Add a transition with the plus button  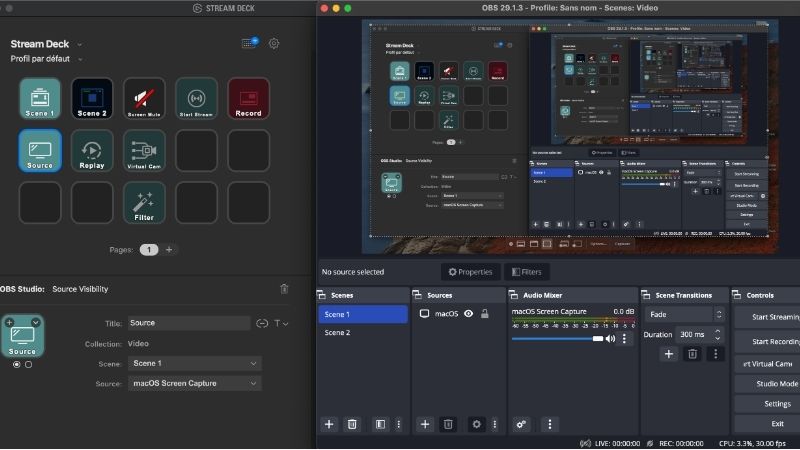[669, 354]
